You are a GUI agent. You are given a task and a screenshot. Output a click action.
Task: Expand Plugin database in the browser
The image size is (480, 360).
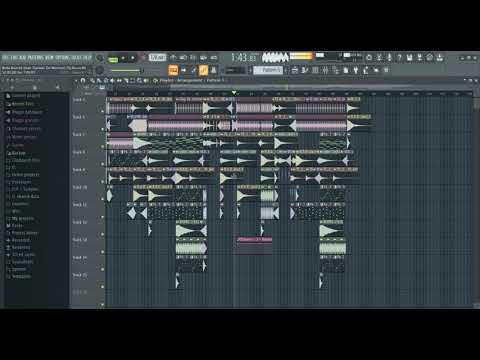coord(24,112)
